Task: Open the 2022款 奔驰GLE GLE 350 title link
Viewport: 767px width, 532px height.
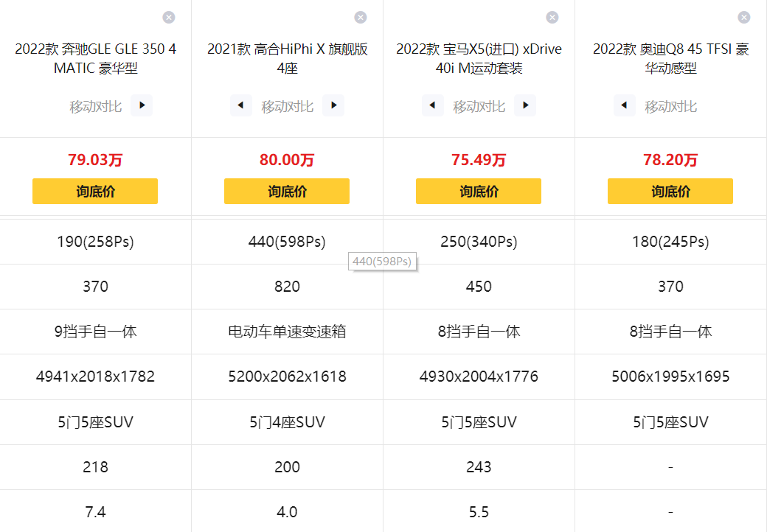Action: pyautogui.click(x=95, y=59)
